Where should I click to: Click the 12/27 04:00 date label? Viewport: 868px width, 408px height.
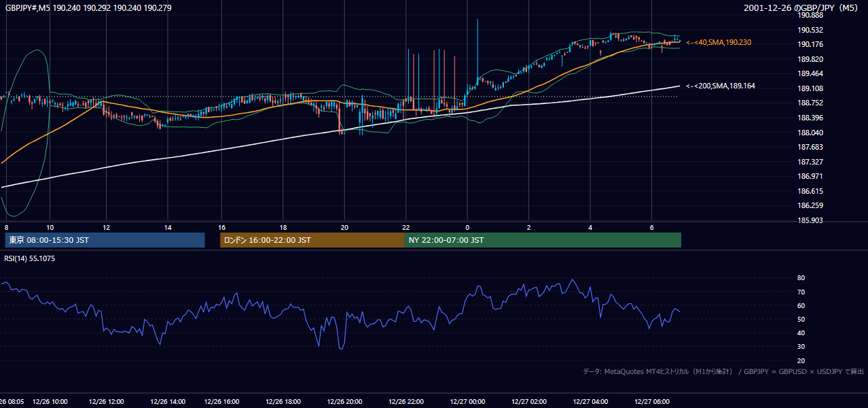590,402
